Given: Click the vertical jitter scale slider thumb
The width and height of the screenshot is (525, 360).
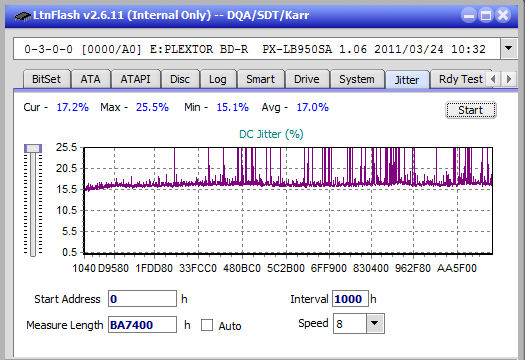Looking at the screenshot, I should pos(33,148).
